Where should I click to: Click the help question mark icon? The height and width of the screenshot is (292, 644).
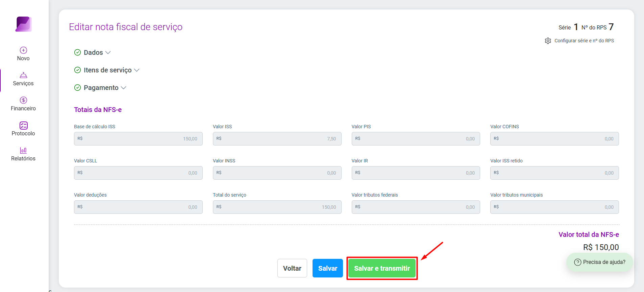[x=578, y=262]
